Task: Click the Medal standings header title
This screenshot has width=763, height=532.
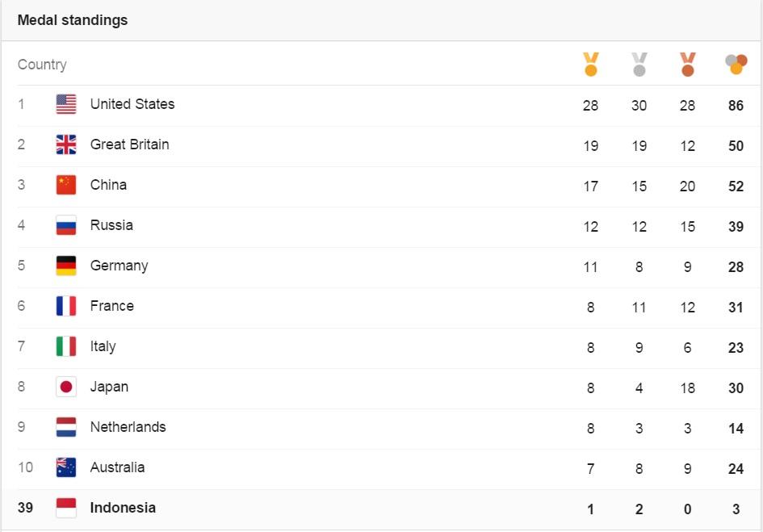Action: (x=73, y=20)
